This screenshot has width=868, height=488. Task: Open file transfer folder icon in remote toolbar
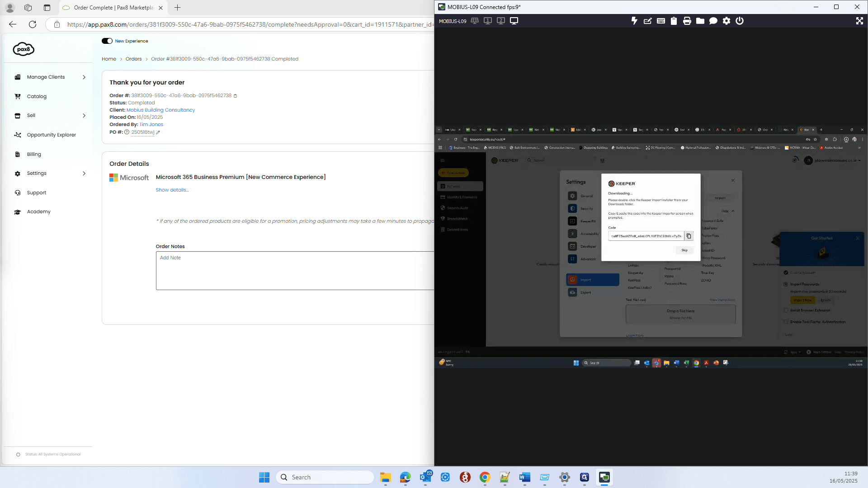(x=700, y=21)
